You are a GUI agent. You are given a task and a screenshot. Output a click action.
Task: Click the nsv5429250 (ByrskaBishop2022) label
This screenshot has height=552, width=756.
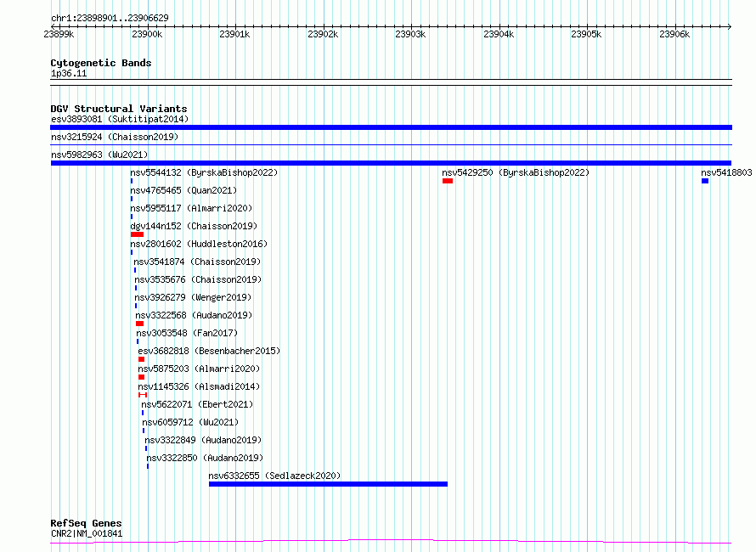(516, 172)
